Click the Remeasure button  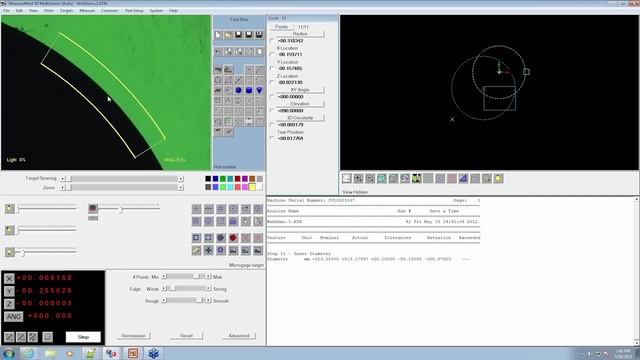point(133,336)
